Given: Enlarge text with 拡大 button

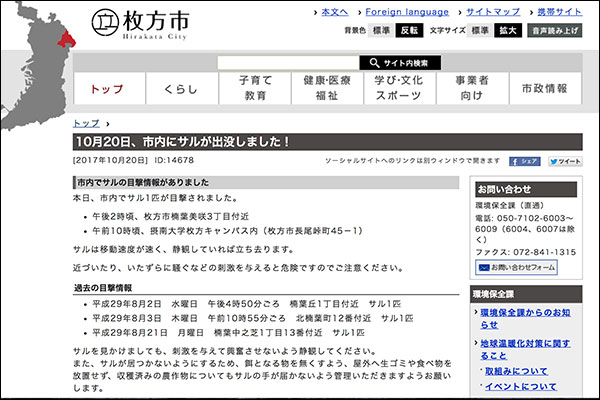Looking at the screenshot, I should click(506, 31).
